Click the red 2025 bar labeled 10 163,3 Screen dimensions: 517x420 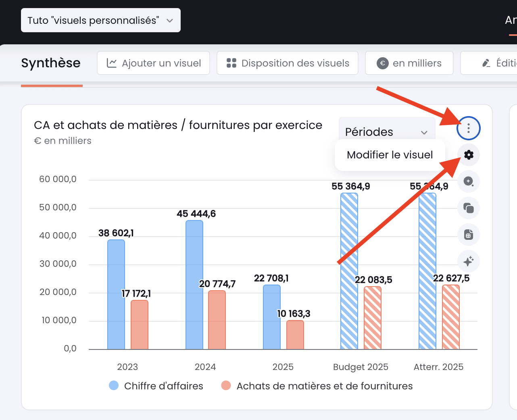pyautogui.click(x=295, y=335)
